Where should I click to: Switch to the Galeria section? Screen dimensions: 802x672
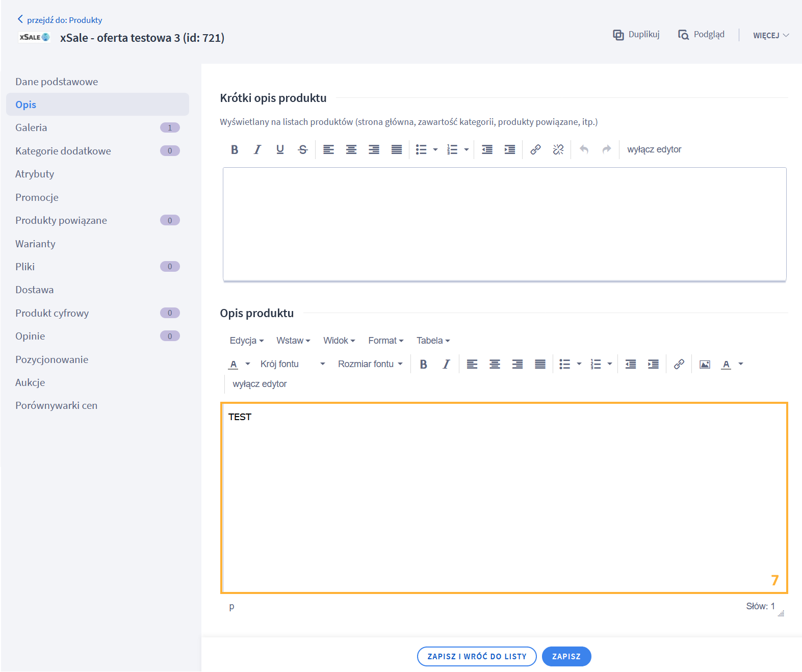[31, 127]
